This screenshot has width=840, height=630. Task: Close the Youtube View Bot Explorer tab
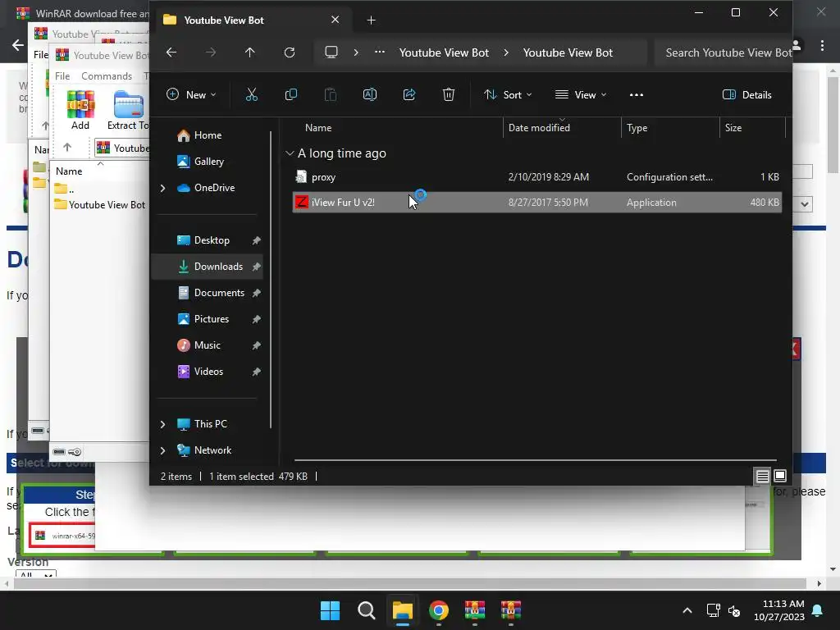(335, 20)
